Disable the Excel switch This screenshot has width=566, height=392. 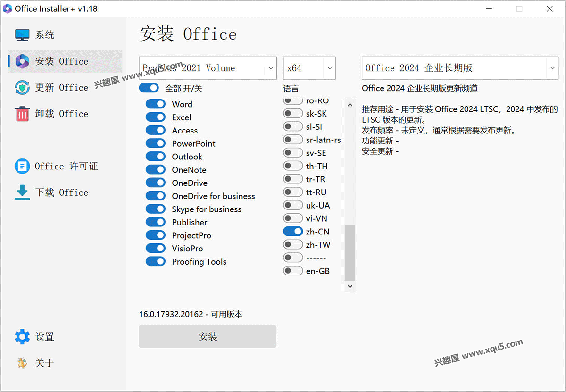(155, 117)
